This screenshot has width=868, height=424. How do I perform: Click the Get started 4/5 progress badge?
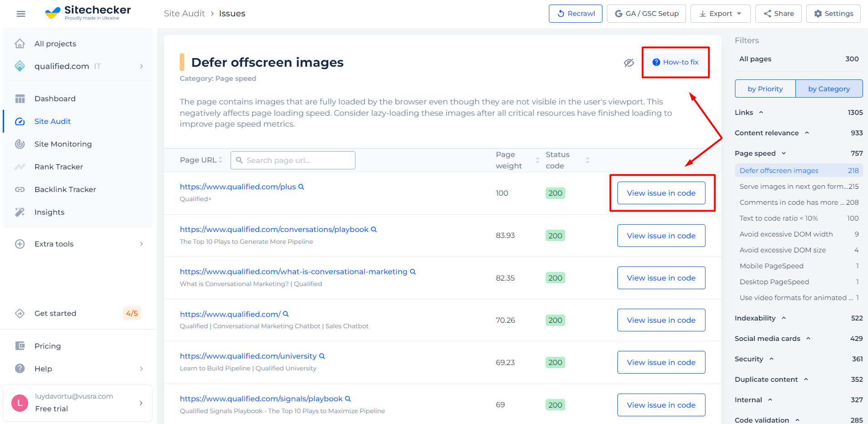[132, 313]
